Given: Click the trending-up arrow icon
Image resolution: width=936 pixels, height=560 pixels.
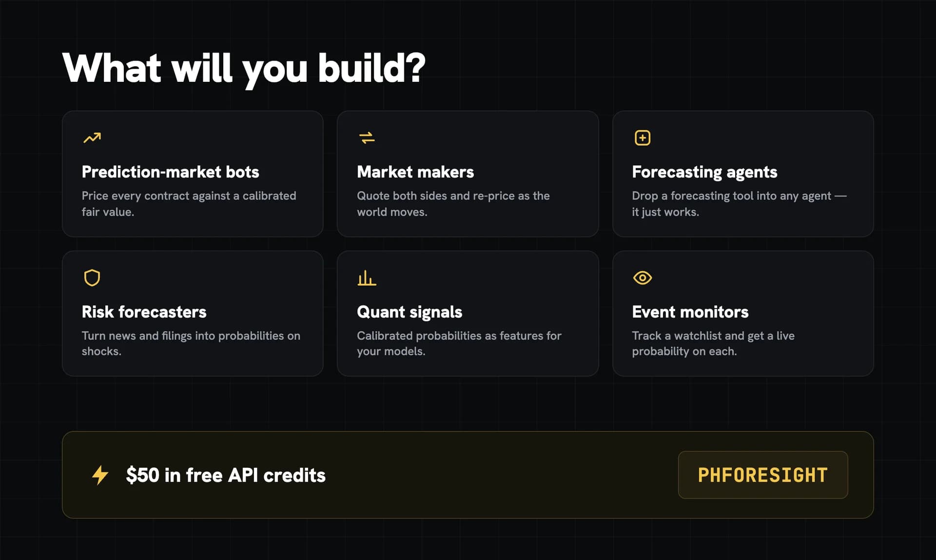Looking at the screenshot, I should click(92, 138).
